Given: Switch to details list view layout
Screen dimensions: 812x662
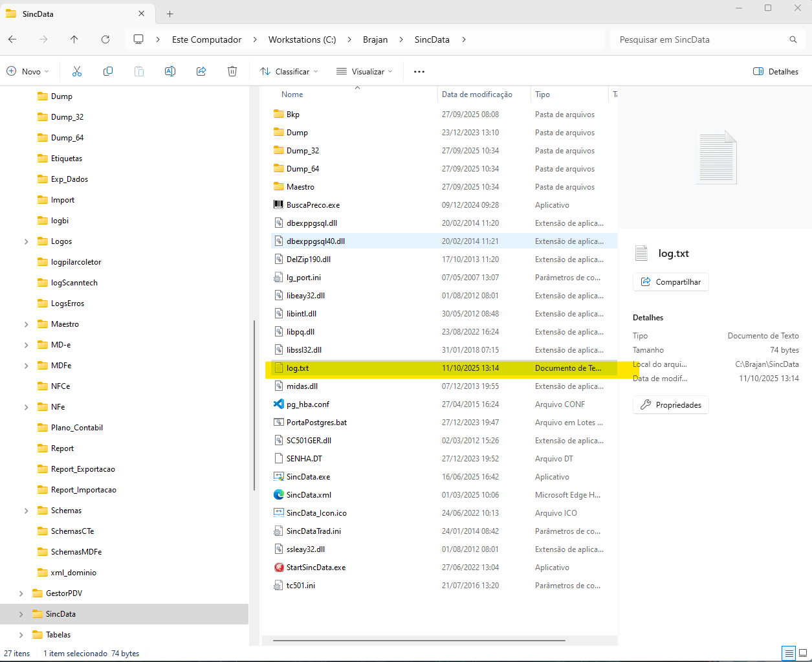Looking at the screenshot, I should [x=788, y=653].
